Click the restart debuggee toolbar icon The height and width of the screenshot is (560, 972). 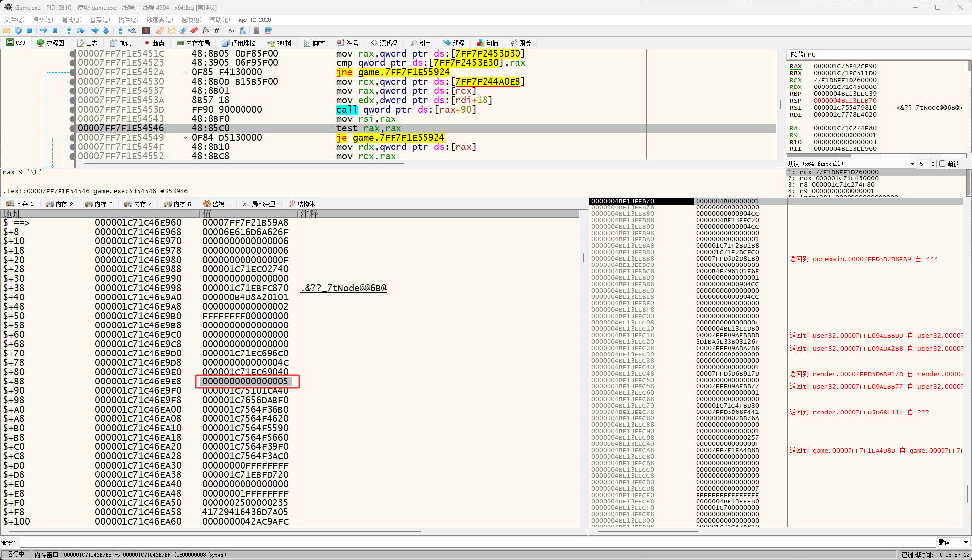pos(18,30)
